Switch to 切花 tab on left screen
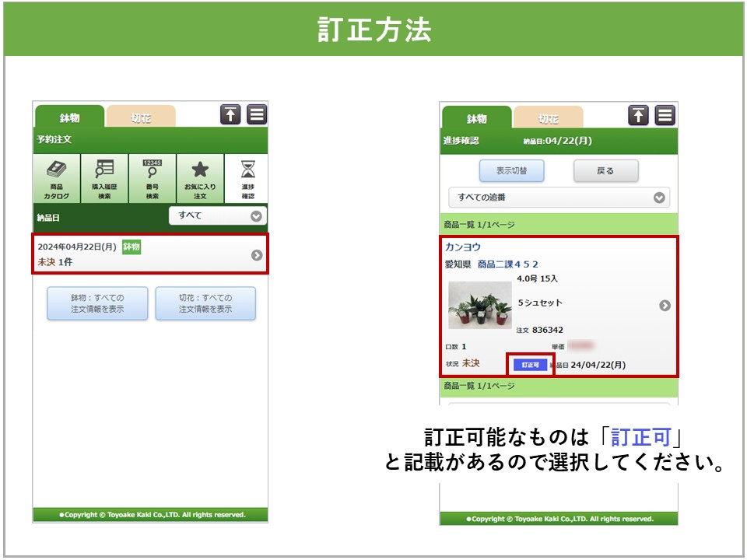Screen dimensions: 747x560 point(141,117)
